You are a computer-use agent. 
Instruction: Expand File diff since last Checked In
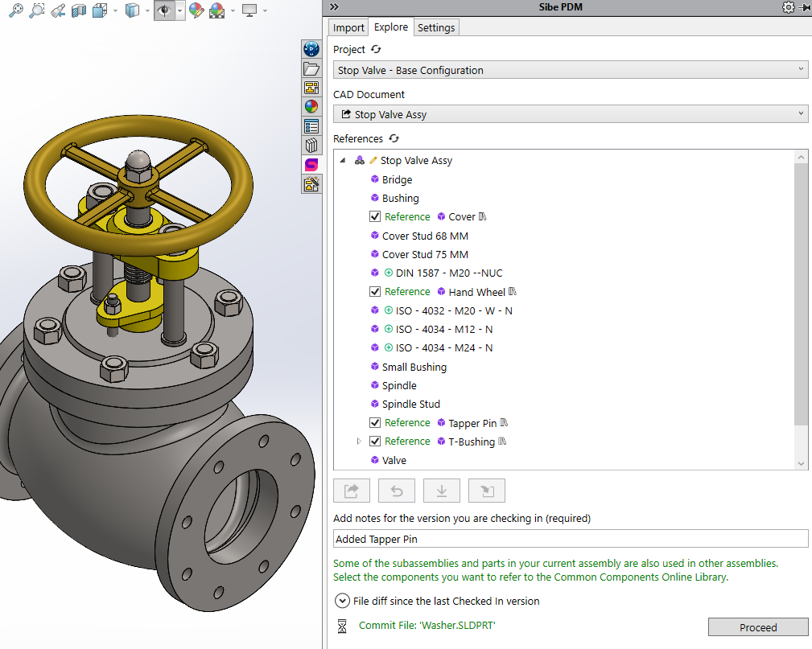341,601
